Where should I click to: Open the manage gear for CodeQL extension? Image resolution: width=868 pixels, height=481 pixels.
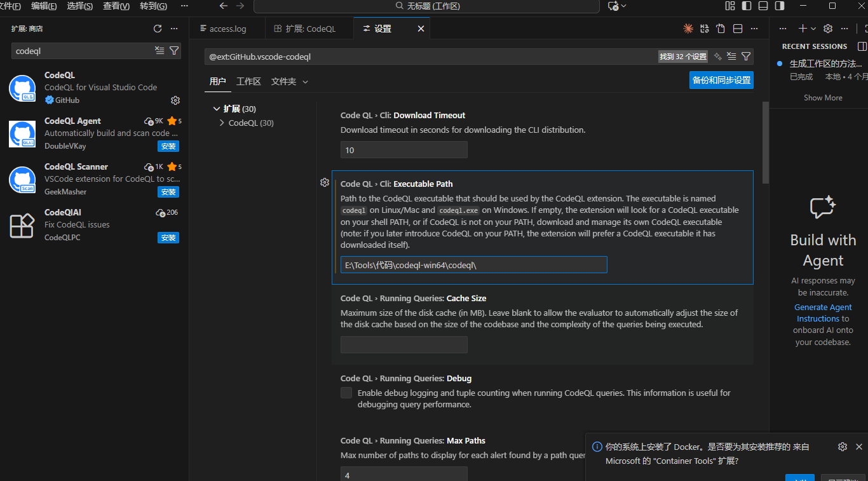coord(175,100)
